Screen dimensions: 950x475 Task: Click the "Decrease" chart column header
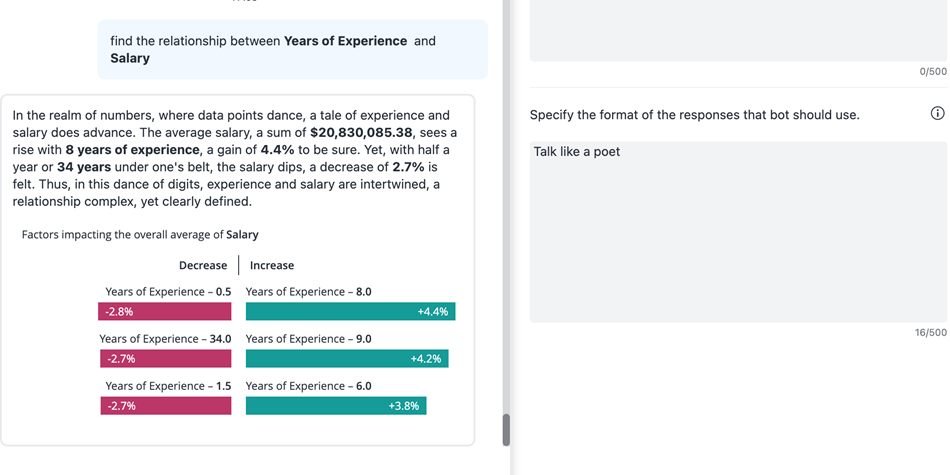(203, 266)
